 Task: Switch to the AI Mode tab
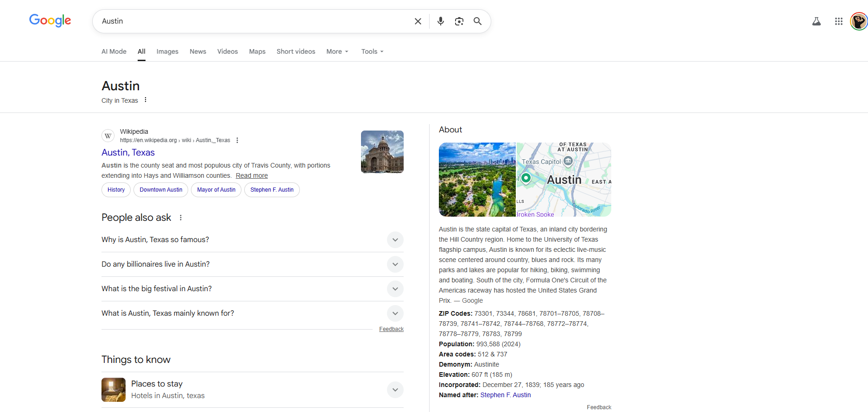coord(114,51)
